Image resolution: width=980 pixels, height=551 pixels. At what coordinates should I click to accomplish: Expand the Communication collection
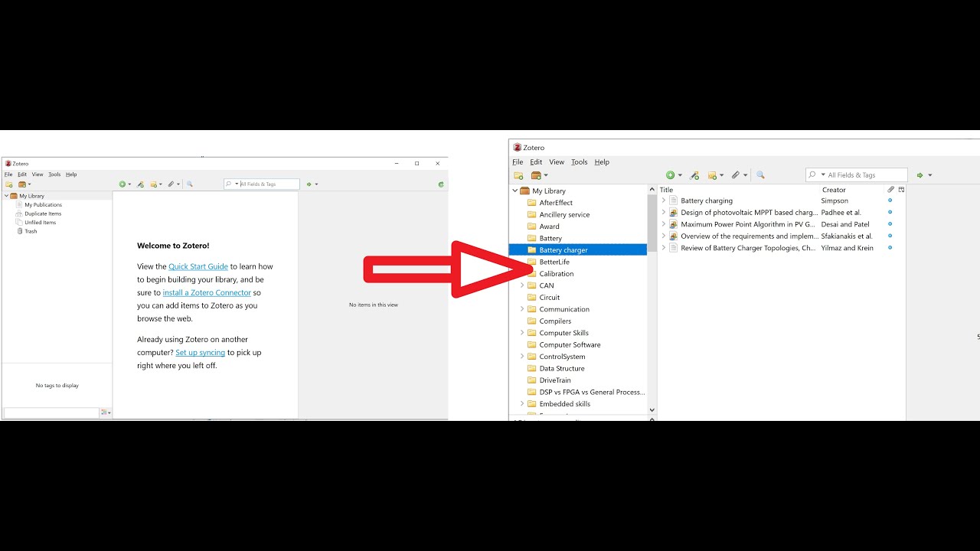(x=522, y=309)
